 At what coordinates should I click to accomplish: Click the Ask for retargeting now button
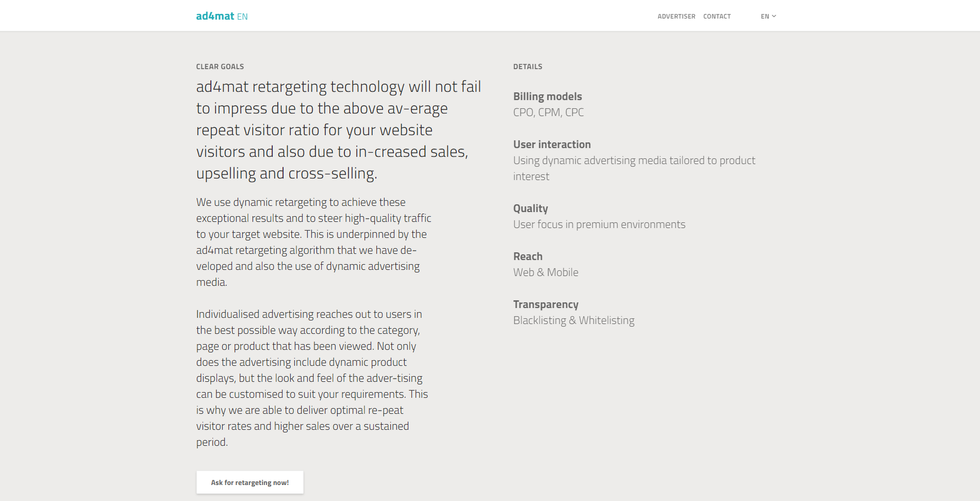click(250, 482)
